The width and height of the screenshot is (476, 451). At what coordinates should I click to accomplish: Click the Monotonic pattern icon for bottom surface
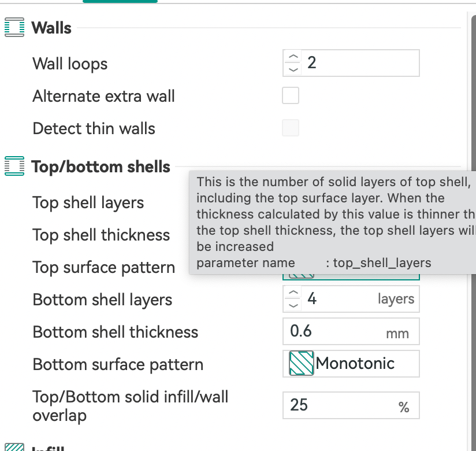tap(301, 364)
